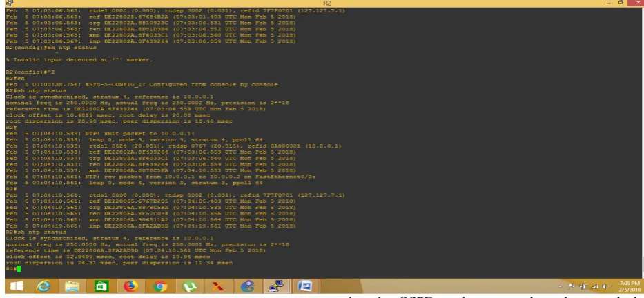Screen dimensions: 644x298
Task: Click the 'R2(config)#sh ntp status' line
Action: click(51, 48)
